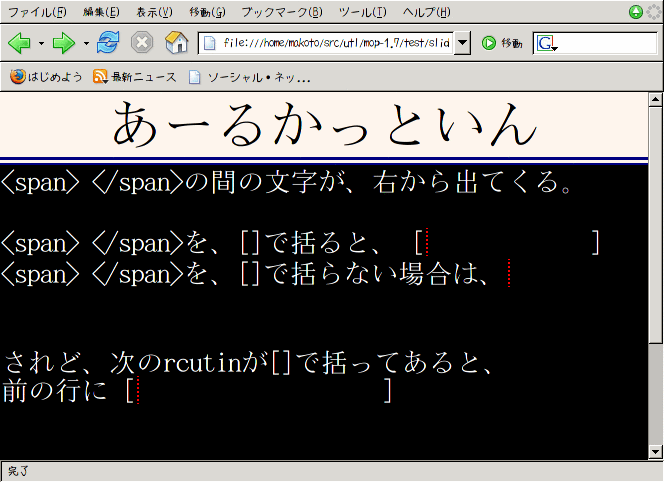
Task: Click the loading throbber icon in the menu bar
Action: click(x=654, y=12)
